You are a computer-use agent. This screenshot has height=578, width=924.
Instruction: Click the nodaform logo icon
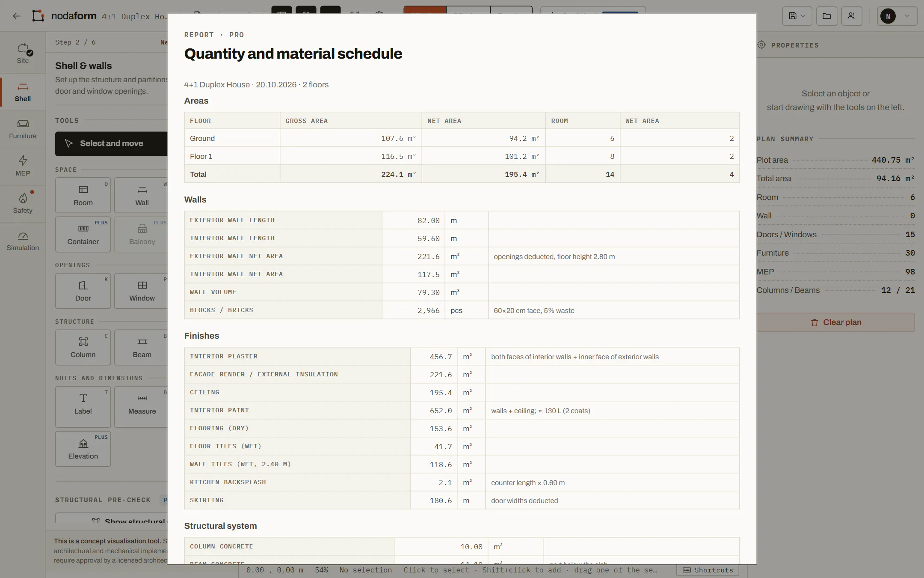coord(38,16)
